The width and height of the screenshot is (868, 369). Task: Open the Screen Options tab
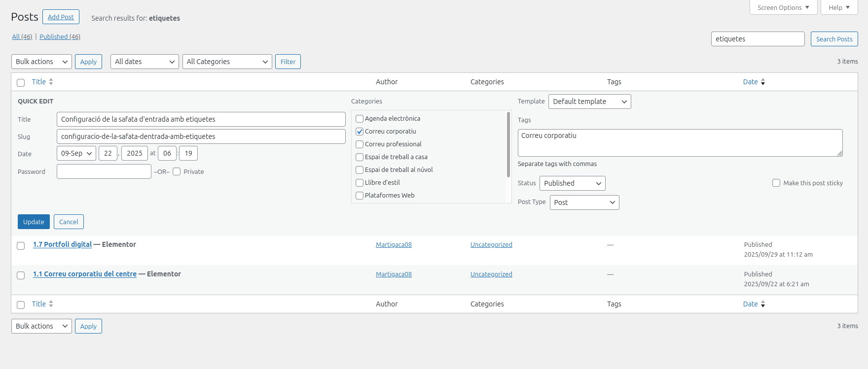783,7
